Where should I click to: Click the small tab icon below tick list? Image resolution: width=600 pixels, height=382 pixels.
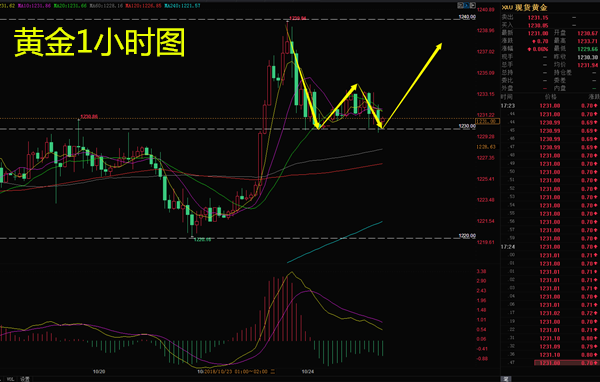[506, 379]
